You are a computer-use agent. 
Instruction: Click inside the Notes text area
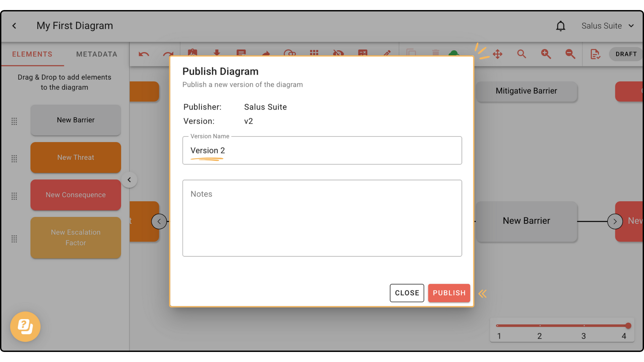pyautogui.click(x=322, y=218)
